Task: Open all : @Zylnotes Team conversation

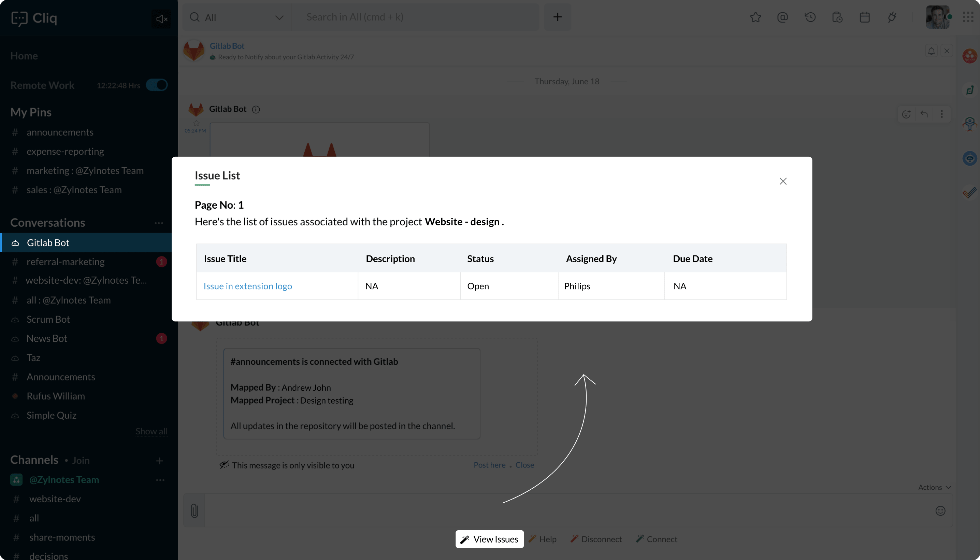Action: [68, 300]
